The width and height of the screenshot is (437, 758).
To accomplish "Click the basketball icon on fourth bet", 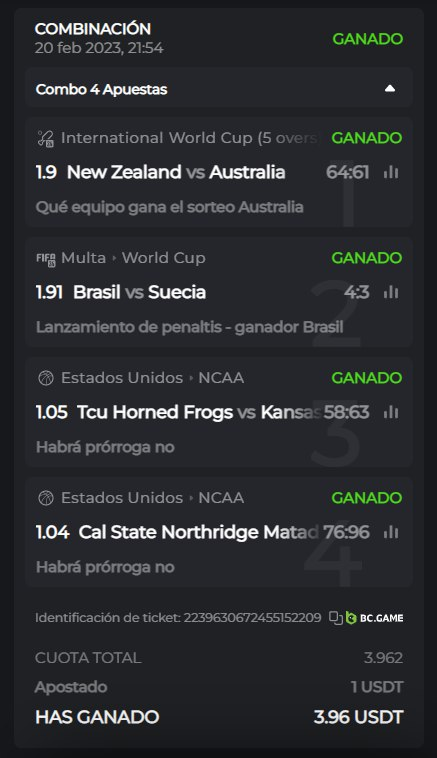I will coord(45,498).
